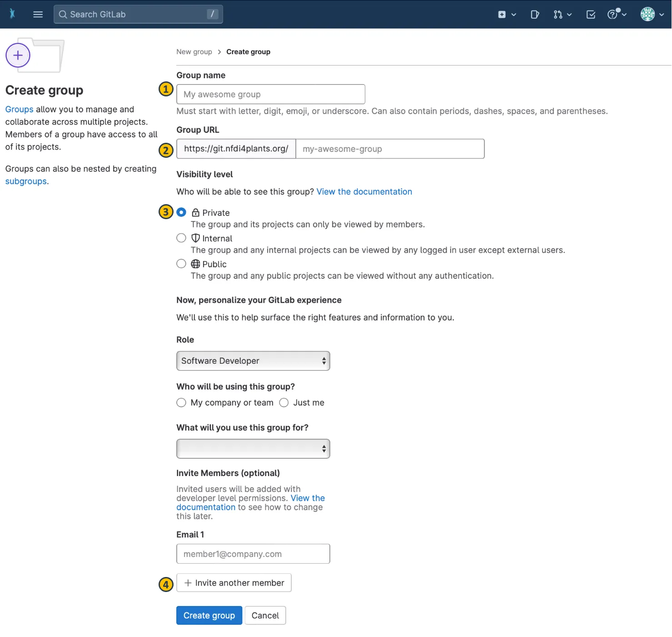The image size is (672, 637).
Task: Choose the Public visibility level
Action: [181, 264]
